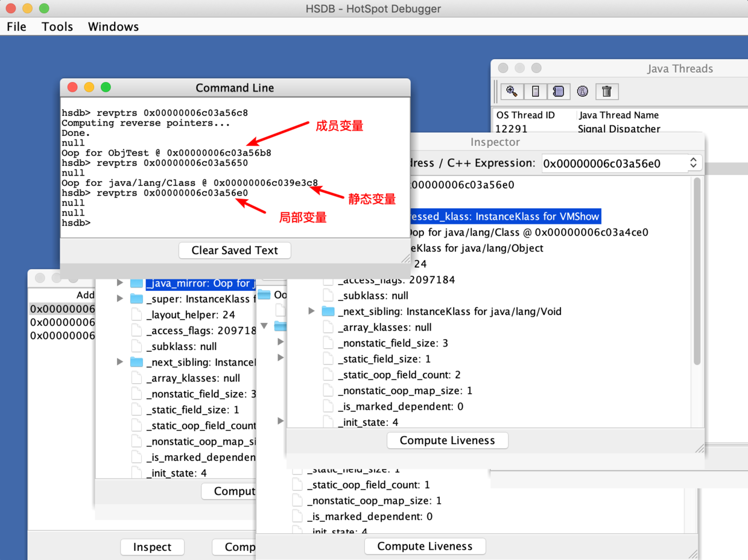Screen dimensions: 748x560
Task: Click the Inspect button
Action: (152, 547)
